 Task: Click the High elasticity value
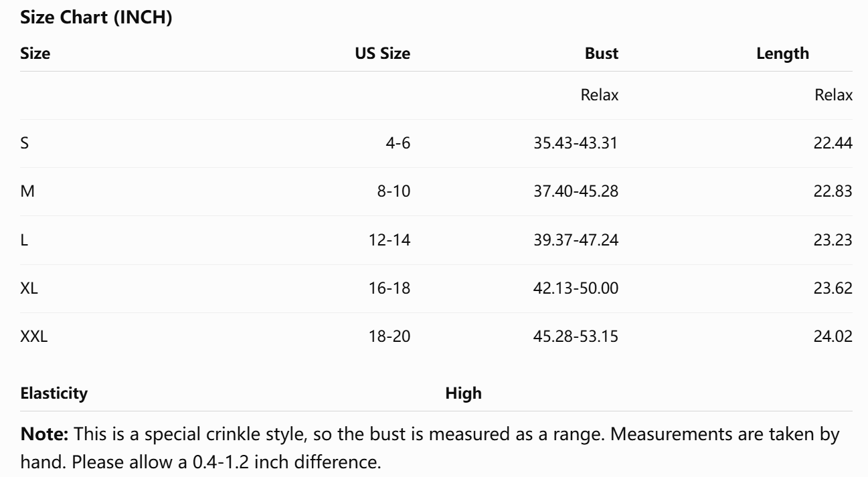(464, 394)
